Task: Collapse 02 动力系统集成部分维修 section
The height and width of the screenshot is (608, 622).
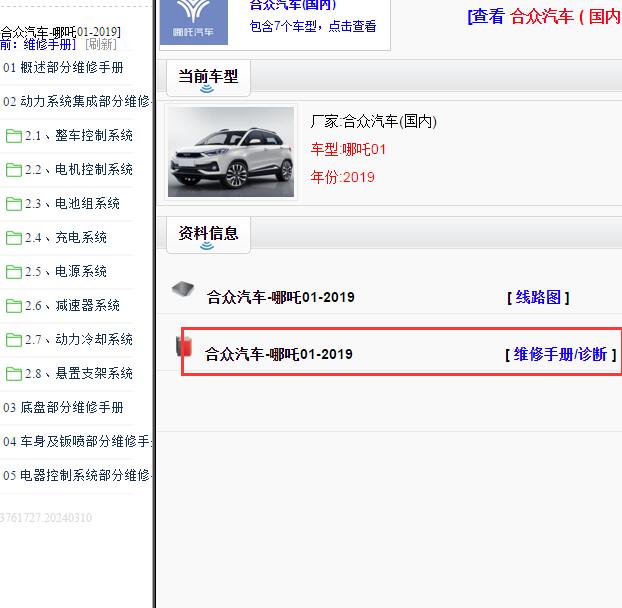Action: [x=77, y=102]
